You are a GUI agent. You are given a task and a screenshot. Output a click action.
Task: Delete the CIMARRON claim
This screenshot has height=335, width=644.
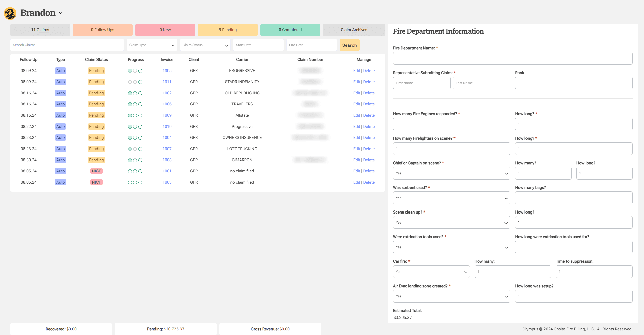(x=369, y=160)
